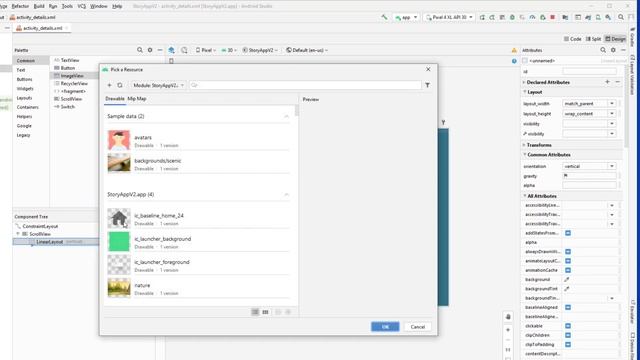
Task: Select ic_baseline_home_24 drawable
Action: click(x=198, y=219)
